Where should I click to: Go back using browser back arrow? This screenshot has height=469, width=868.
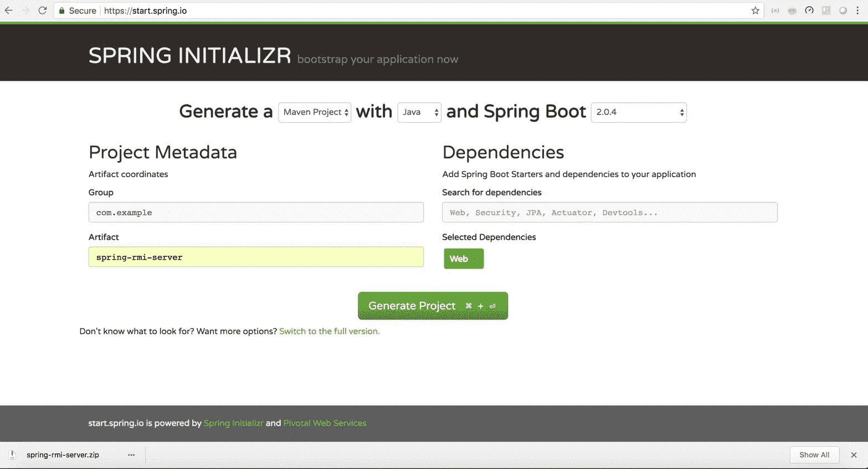click(x=8, y=11)
